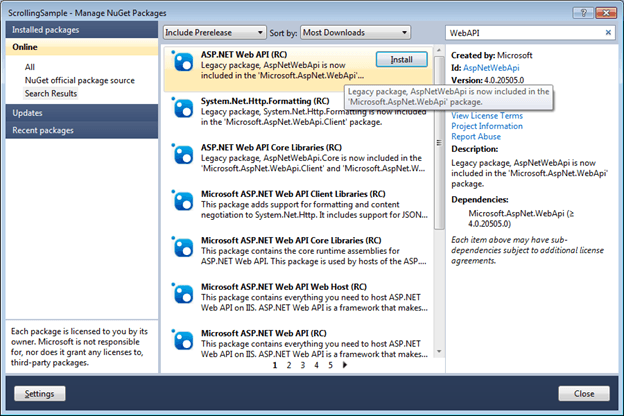Click the package list scroll down arrow
The height and width of the screenshot is (416, 626).
[439, 351]
